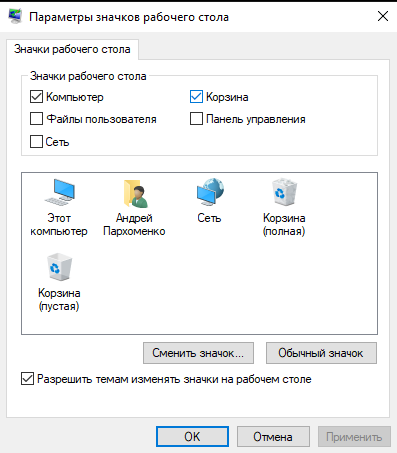Confirm with the OK button

click(192, 437)
